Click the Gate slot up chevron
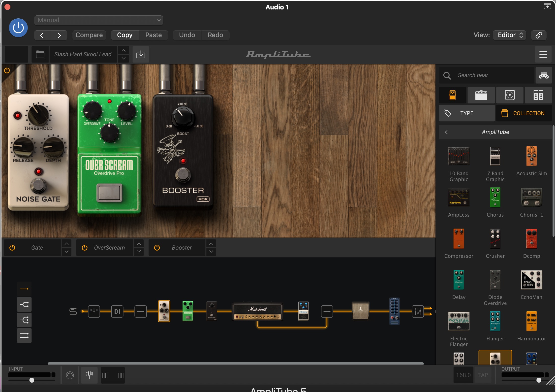 tap(66, 244)
